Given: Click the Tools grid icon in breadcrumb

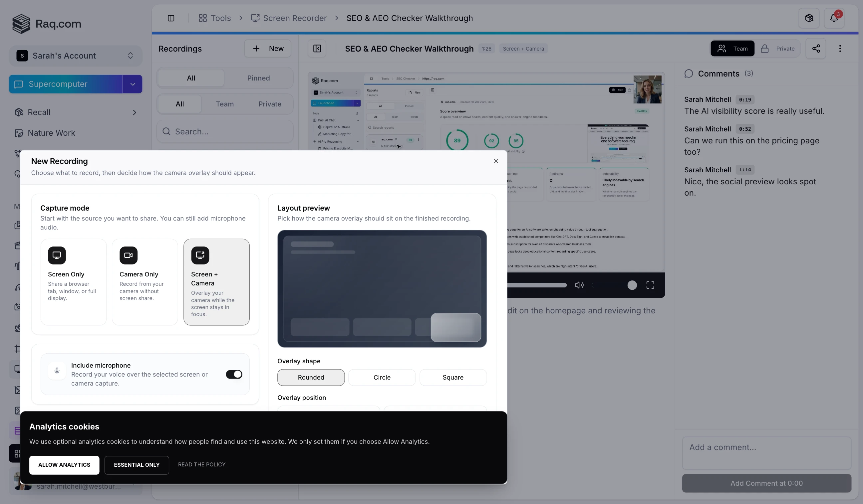Looking at the screenshot, I should (x=202, y=18).
